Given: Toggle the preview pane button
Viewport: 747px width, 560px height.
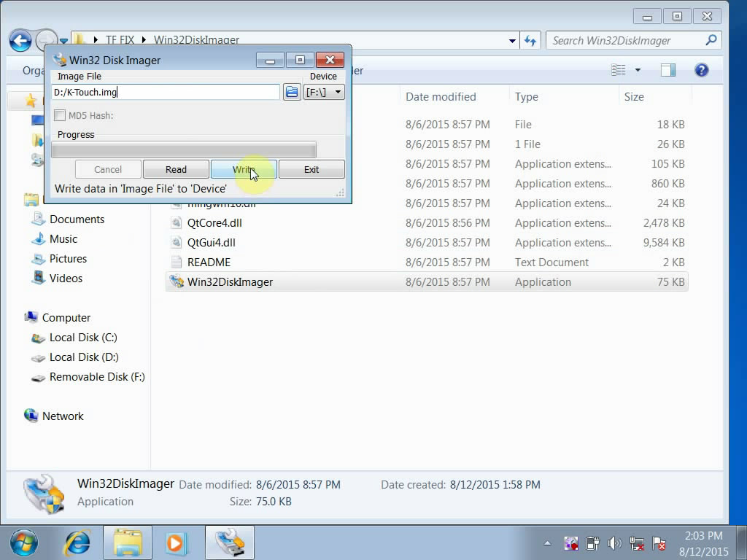Looking at the screenshot, I should pos(668,70).
